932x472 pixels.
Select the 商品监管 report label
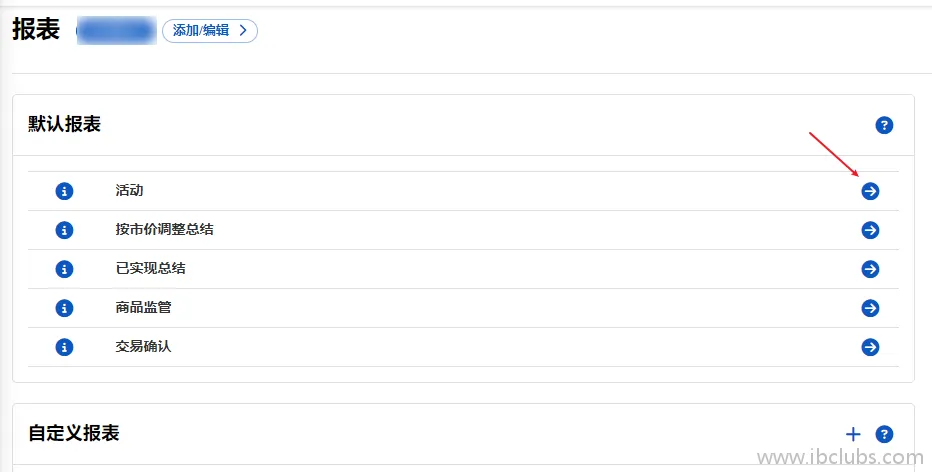[x=143, y=307]
